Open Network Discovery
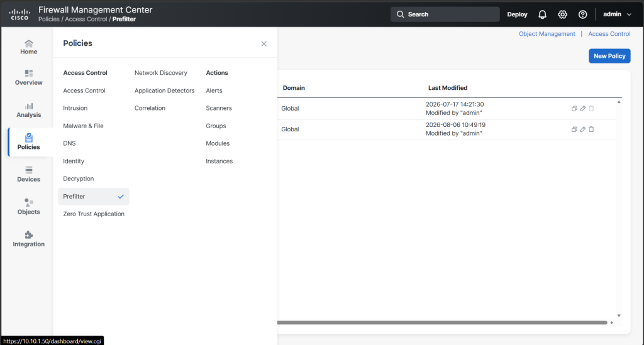644x345 pixels. pyautogui.click(x=160, y=73)
